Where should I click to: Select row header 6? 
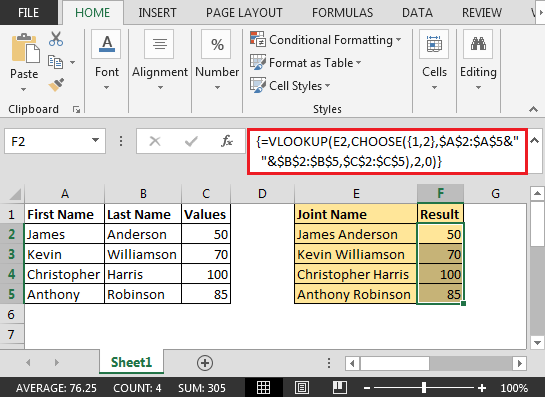(12, 314)
